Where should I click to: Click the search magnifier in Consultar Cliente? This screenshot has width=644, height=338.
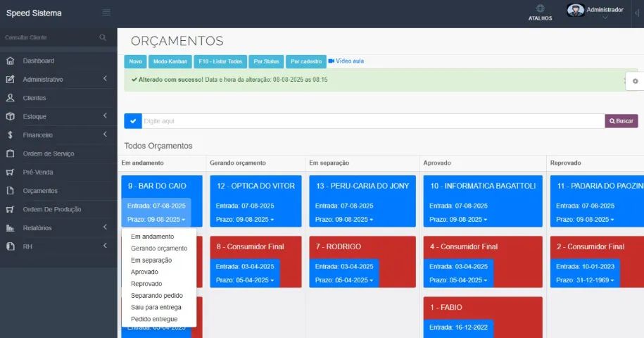(x=103, y=37)
